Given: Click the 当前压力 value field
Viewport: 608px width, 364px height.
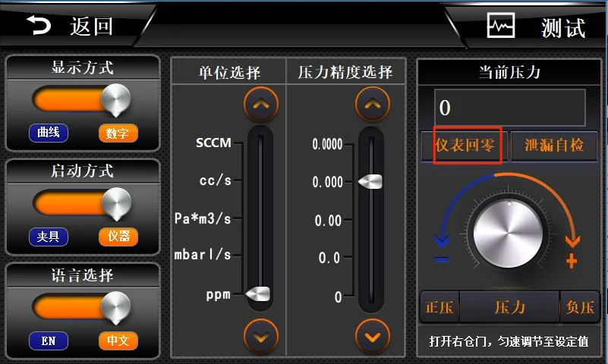Looking at the screenshot, I should click(509, 108).
